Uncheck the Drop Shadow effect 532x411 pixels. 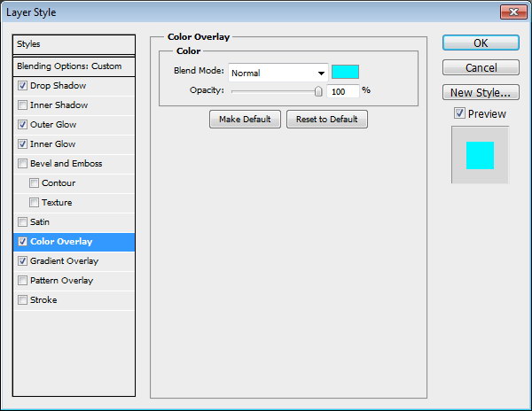[22, 86]
